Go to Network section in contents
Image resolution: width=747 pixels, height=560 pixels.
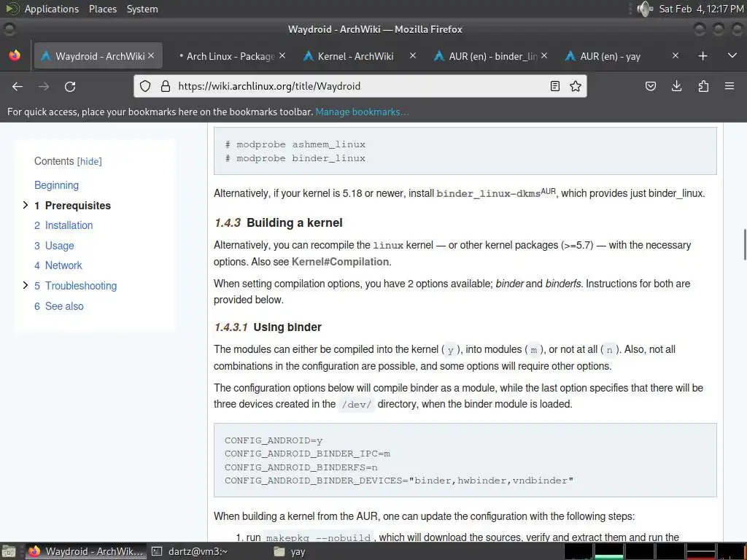(58, 265)
